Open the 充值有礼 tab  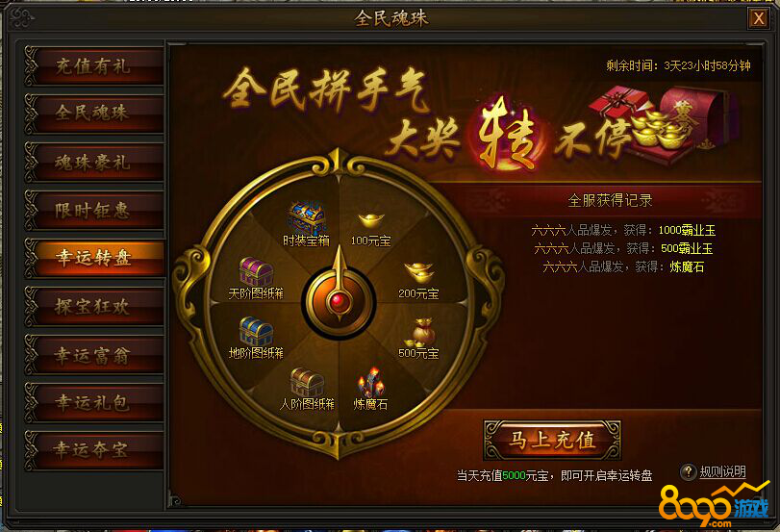(x=94, y=66)
